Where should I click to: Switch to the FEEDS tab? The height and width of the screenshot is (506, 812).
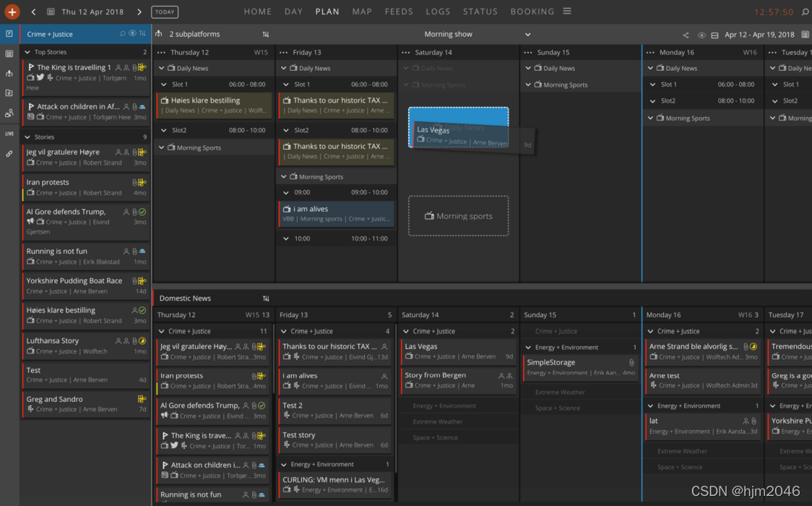click(399, 12)
